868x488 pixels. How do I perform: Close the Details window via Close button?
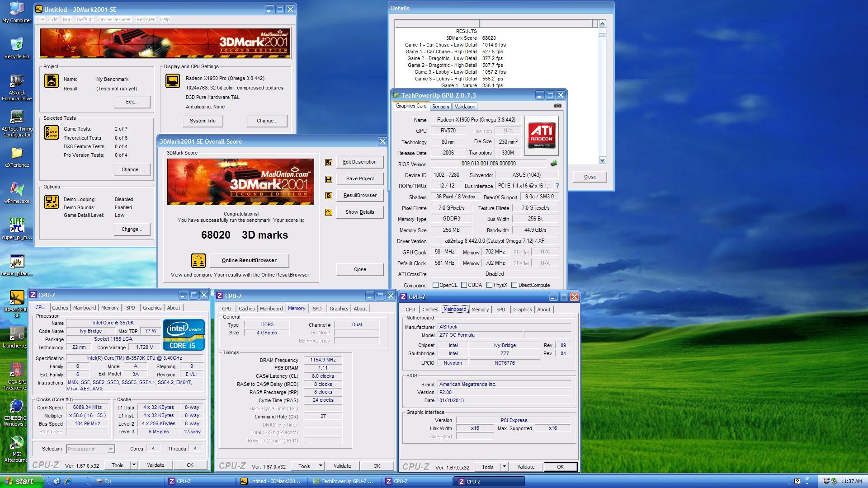point(590,177)
